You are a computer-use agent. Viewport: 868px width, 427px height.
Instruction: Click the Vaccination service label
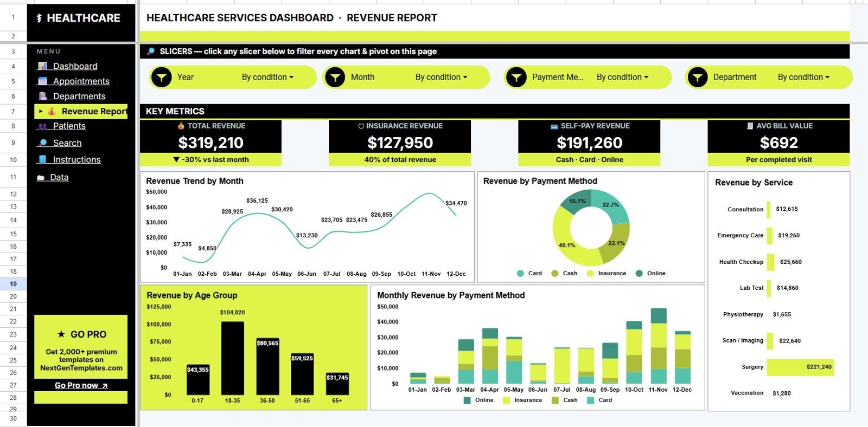[x=747, y=393]
